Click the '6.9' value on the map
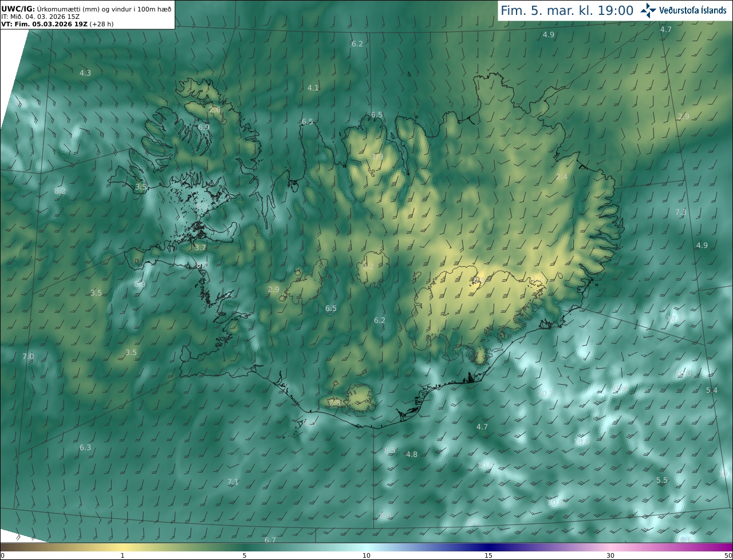 [204, 127]
